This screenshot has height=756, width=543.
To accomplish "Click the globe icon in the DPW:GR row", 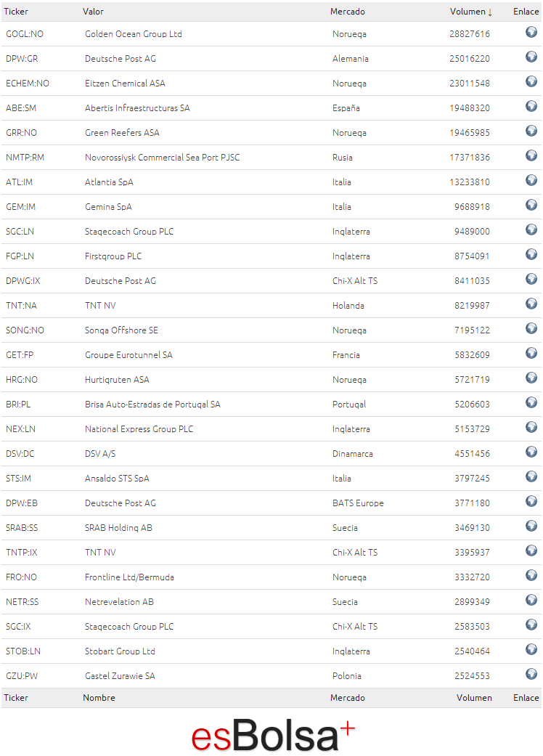I will click(x=531, y=57).
